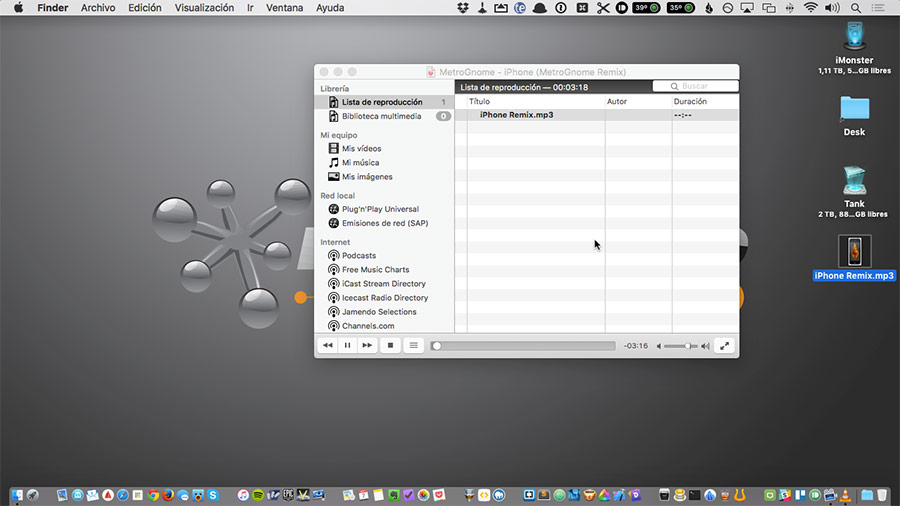Open the Ayuda menu

[330, 8]
